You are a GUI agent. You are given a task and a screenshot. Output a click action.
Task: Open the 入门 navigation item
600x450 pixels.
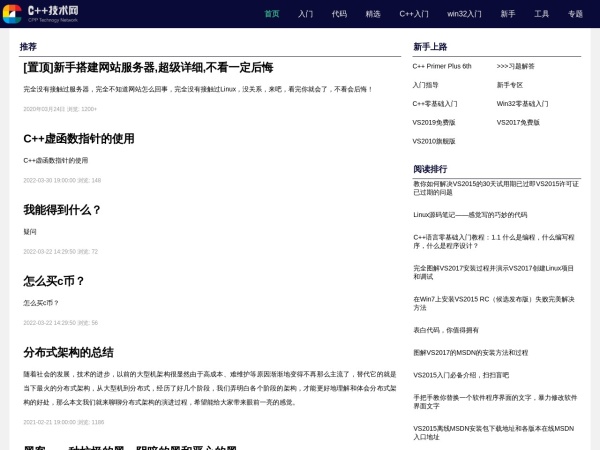click(306, 14)
